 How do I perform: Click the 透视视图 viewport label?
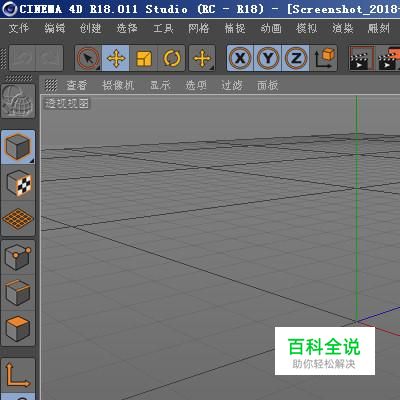pyautogui.click(x=67, y=104)
